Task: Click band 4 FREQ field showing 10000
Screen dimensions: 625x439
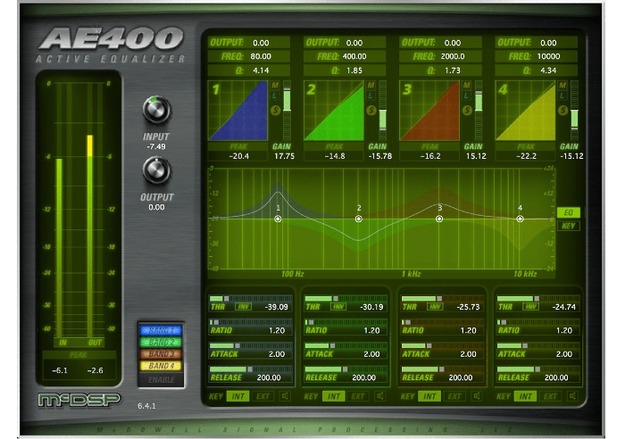Action: [537, 56]
